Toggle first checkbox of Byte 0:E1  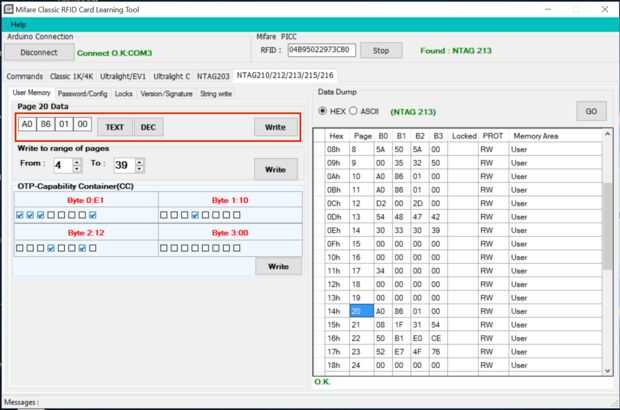coord(20,215)
